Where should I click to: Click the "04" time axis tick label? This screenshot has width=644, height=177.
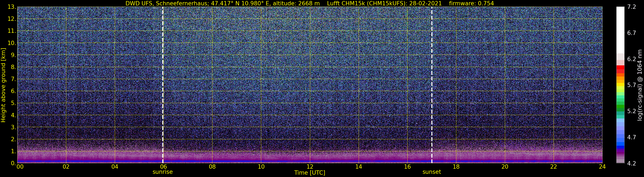point(115,167)
